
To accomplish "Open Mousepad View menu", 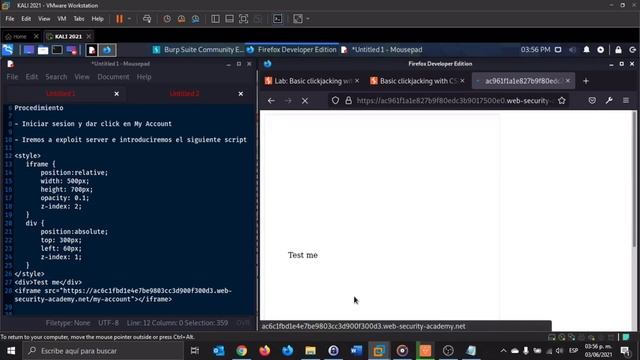I will [x=82, y=77].
